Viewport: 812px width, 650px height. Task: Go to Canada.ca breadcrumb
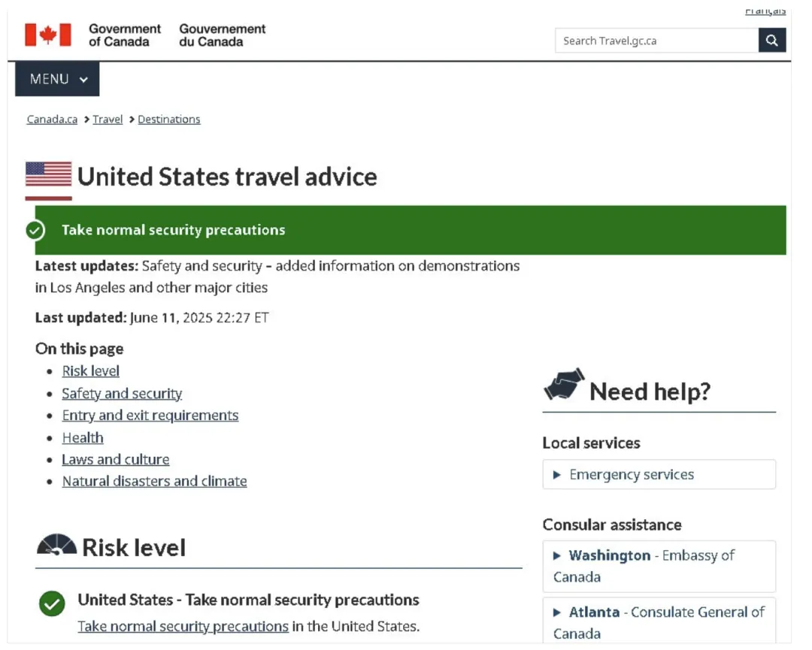coord(52,119)
